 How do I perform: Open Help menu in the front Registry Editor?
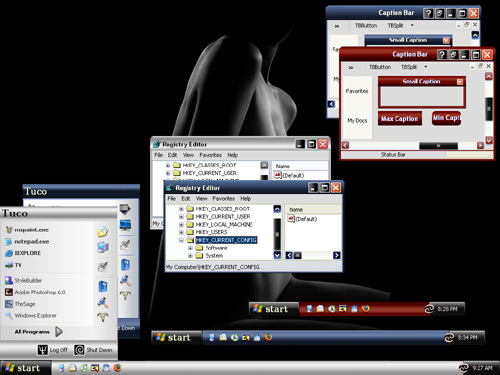[246, 199]
